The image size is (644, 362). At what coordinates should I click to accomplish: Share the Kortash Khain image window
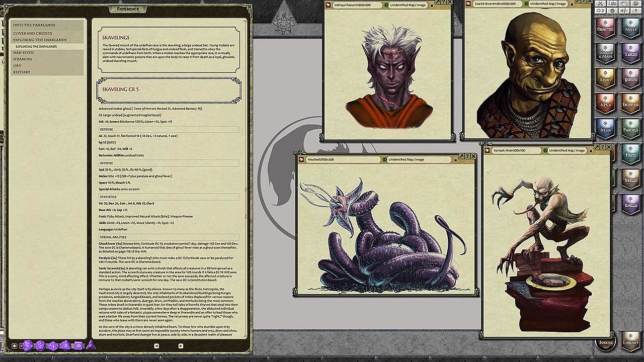point(596,147)
